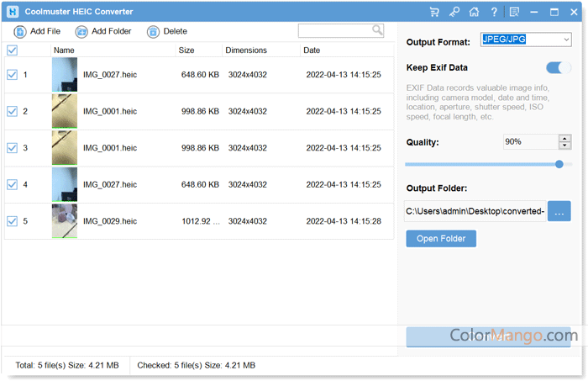
Task: Open the register key icon
Action: coord(454,12)
